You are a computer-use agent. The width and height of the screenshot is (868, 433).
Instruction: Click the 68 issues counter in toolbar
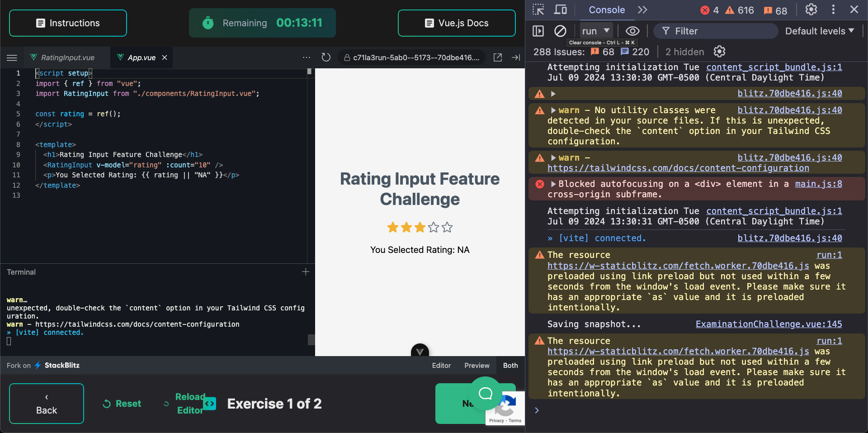pos(776,10)
